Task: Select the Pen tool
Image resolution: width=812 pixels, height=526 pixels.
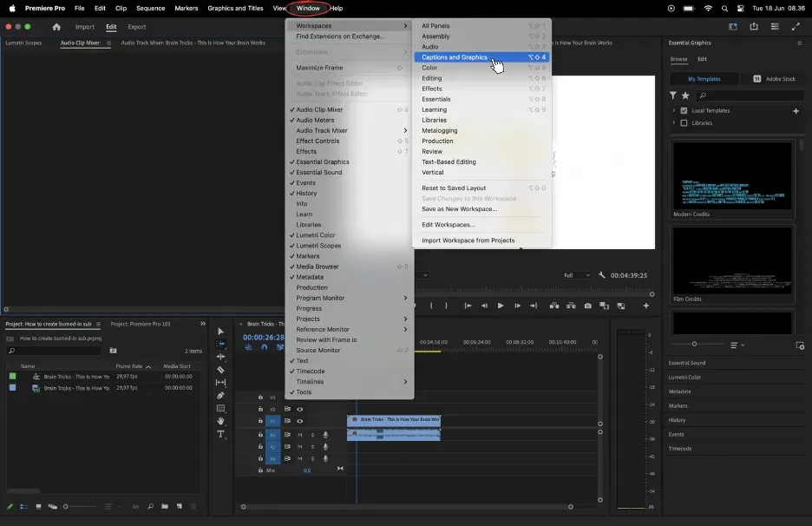Action: (x=220, y=396)
